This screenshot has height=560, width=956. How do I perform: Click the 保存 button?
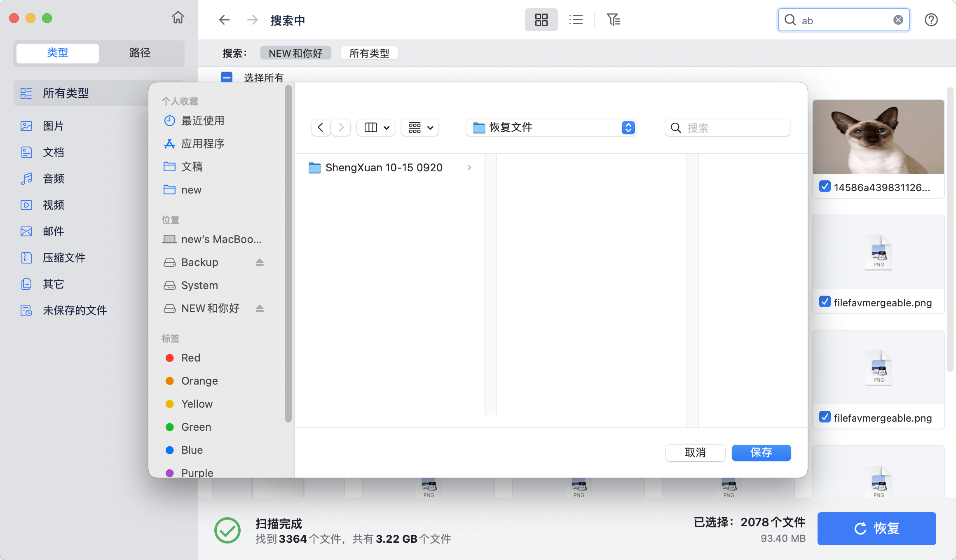coord(761,453)
